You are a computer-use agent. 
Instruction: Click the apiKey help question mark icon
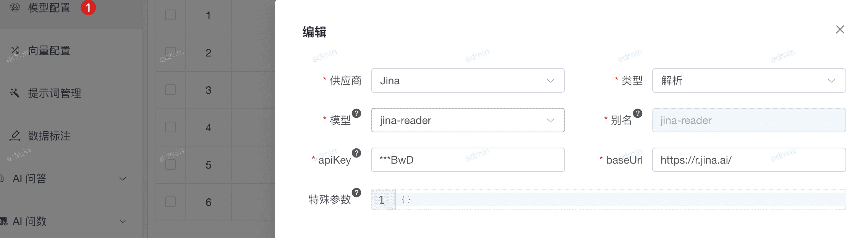click(x=356, y=153)
